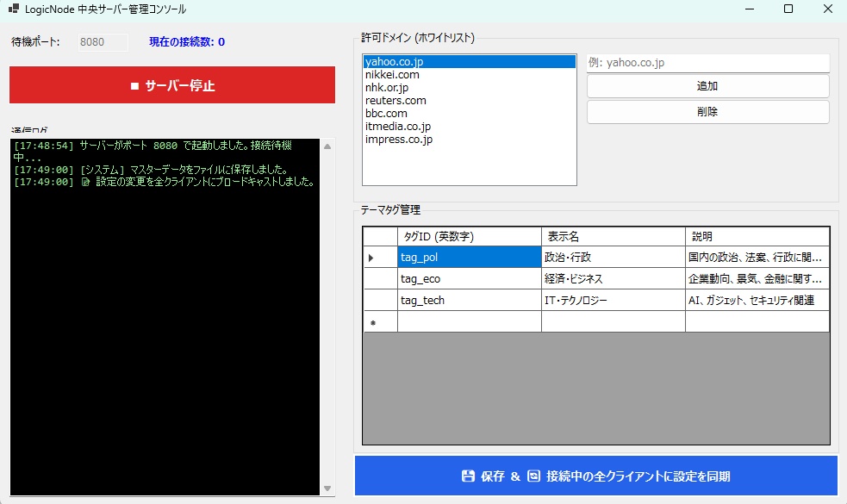This screenshot has width=847, height=504.
Task: Click the 削除 button in the whitelist panel
Action: [707, 111]
